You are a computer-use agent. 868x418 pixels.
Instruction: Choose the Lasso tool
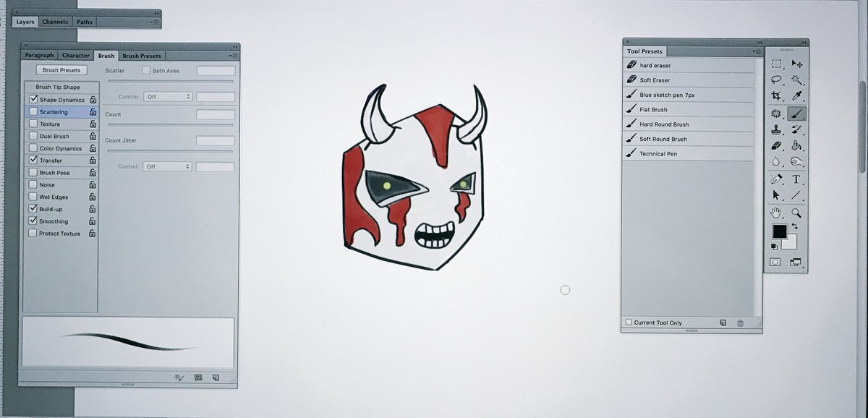click(776, 81)
